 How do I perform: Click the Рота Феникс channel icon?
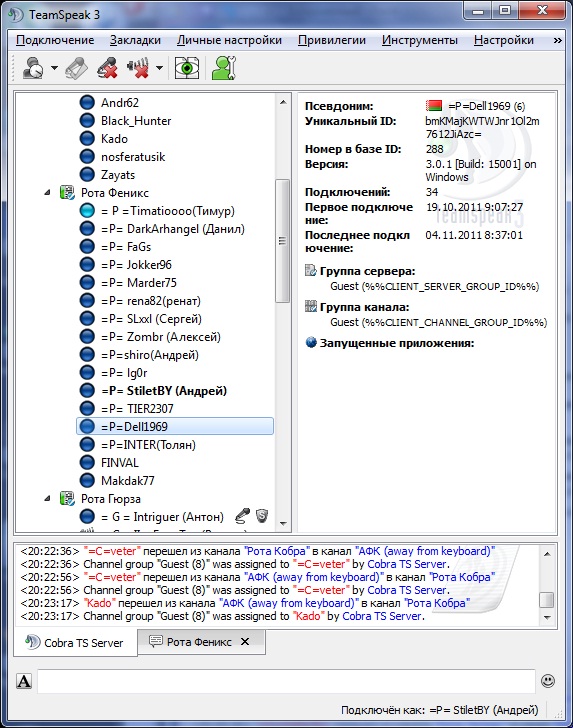click(67, 193)
